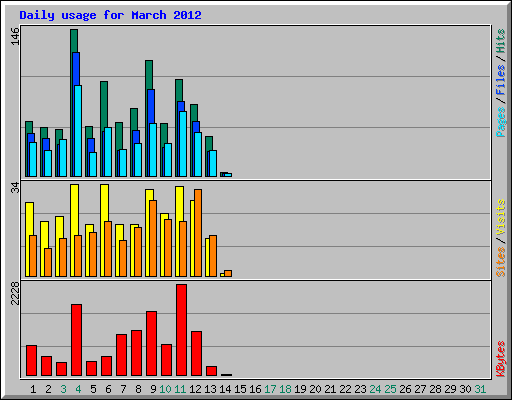512x400 pixels.
Task: Click day "21" on the x-axis
Action: [330, 389]
